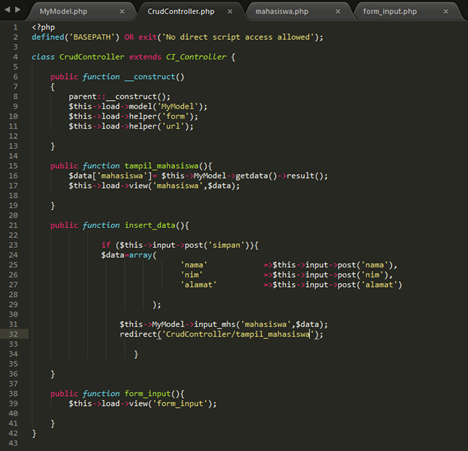Click the OR operator on line 2

click(129, 37)
